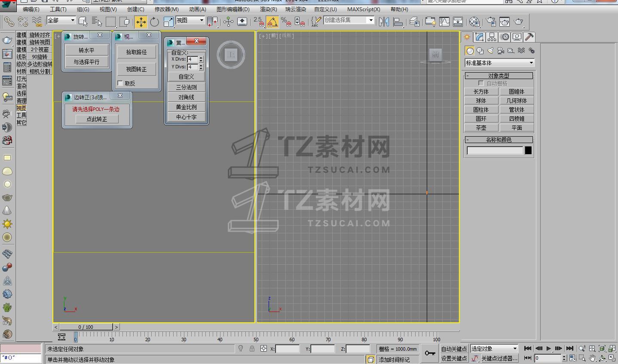Enable the 自动栅格 checkbox
The width and height of the screenshot is (618, 364).
coord(481,83)
